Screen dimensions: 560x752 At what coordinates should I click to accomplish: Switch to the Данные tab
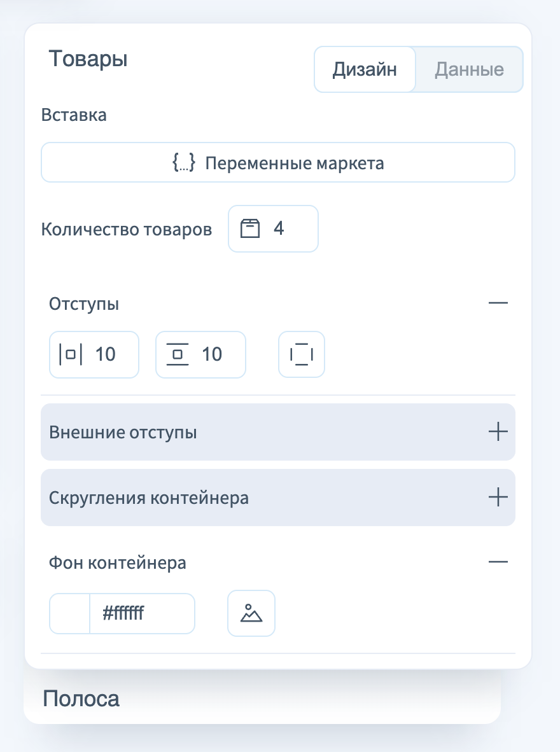tap(469, 69)
